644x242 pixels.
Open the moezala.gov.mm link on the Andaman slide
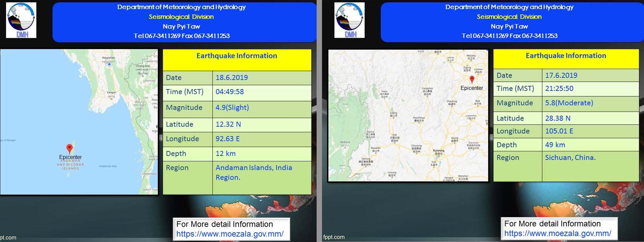pos(230,234)
